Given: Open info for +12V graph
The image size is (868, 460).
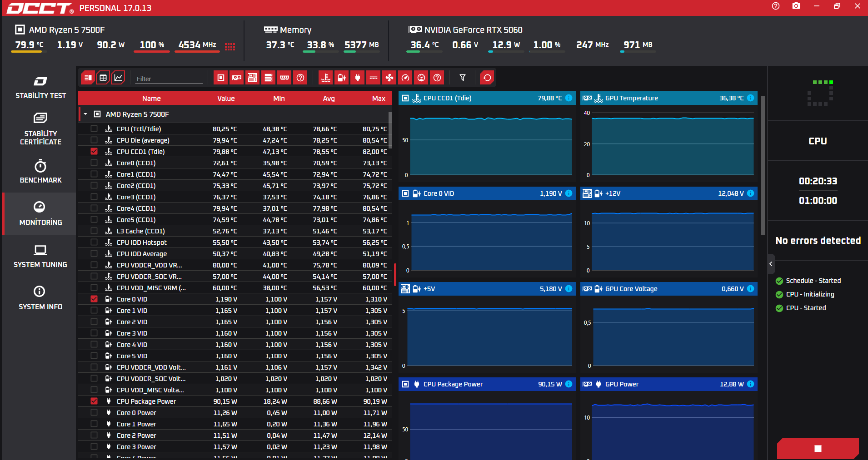Looking at the screenshot, I should pyautogui.click(x=751, y=193).
